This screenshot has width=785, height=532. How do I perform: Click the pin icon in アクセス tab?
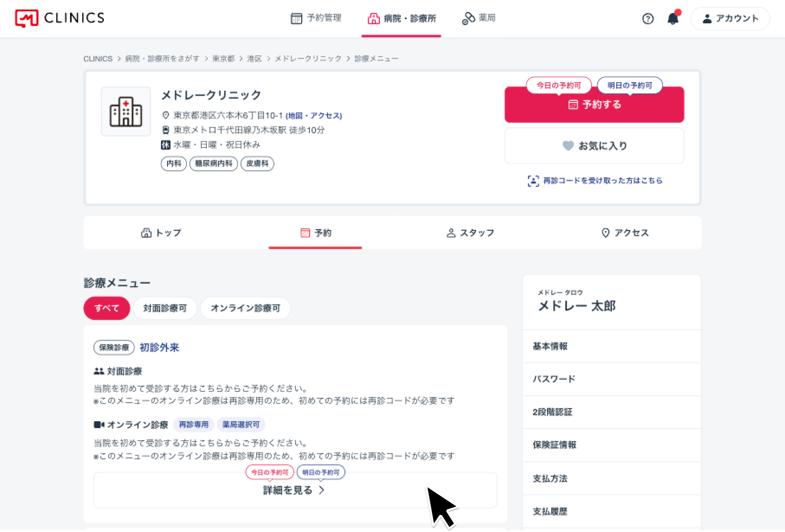click(606, 233)
